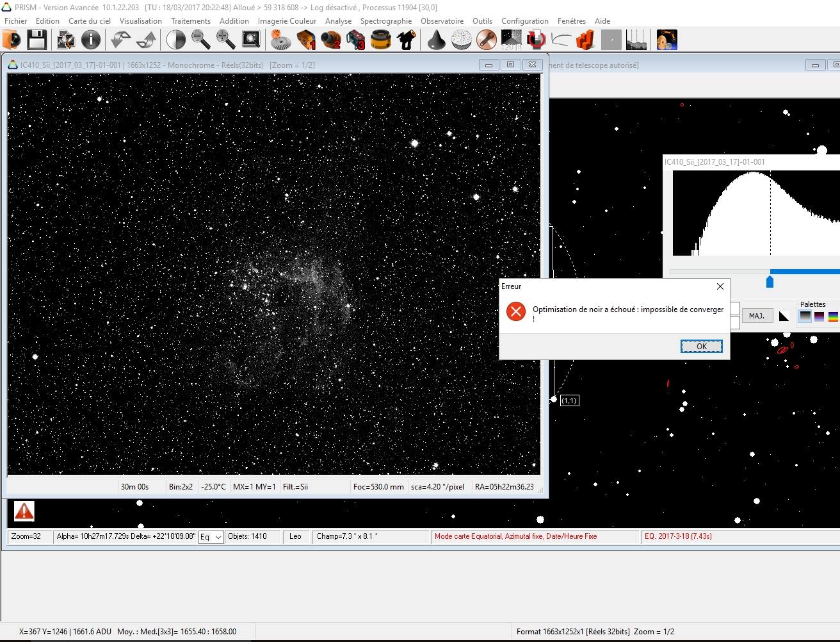This screenshot has width=840, height=642.
Task: Open the Carte du ciel menu
Action: pos(90,21)
